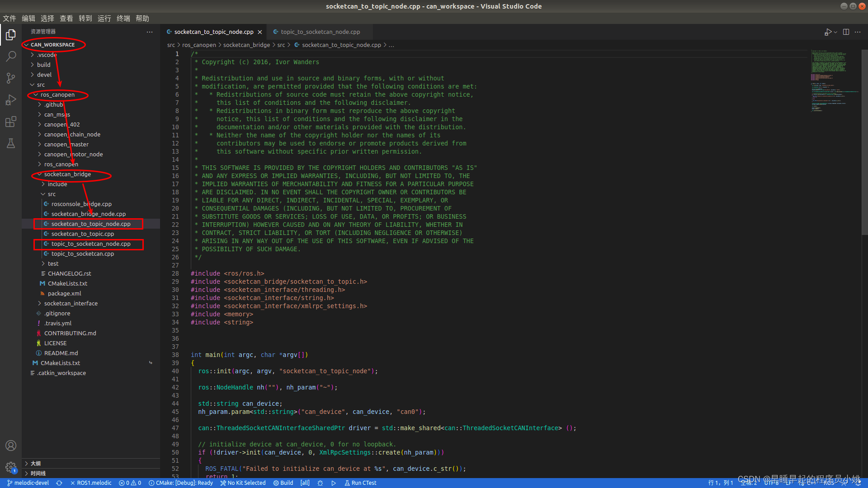This screenshot has width=868, height=488.
Task: Open the Search view in the activity bar
Action: (x=10, y=56)
